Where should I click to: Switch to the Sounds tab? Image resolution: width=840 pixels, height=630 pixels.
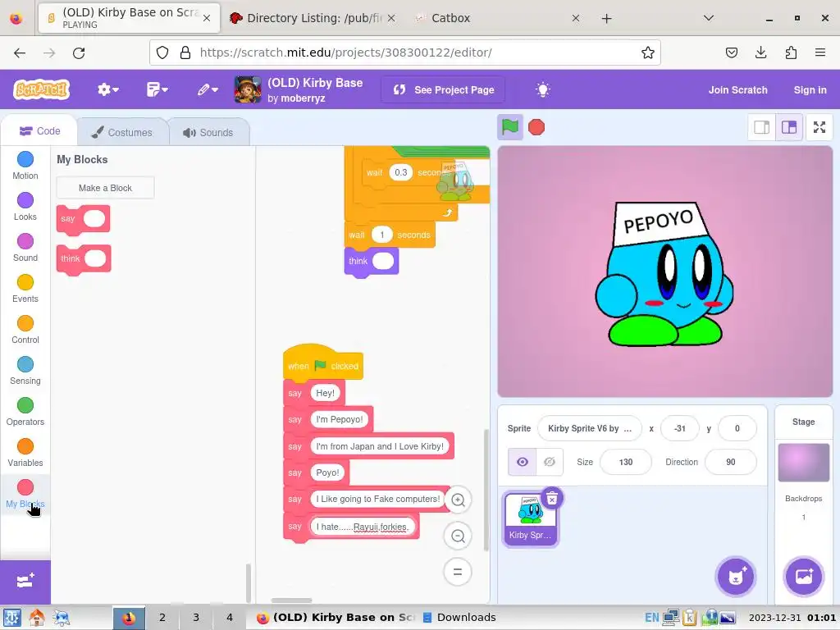tap(208, 132)
